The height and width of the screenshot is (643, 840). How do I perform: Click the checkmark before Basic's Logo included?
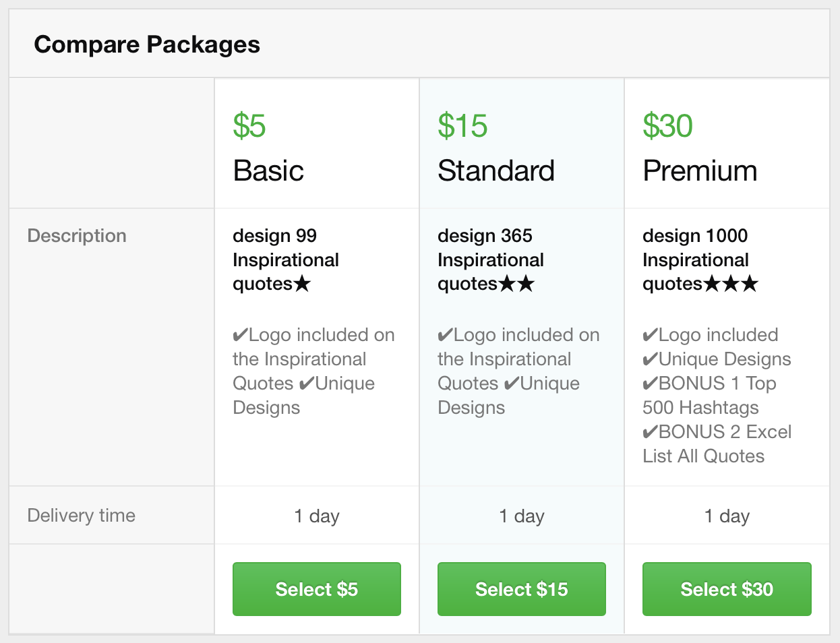pos(240,335)
